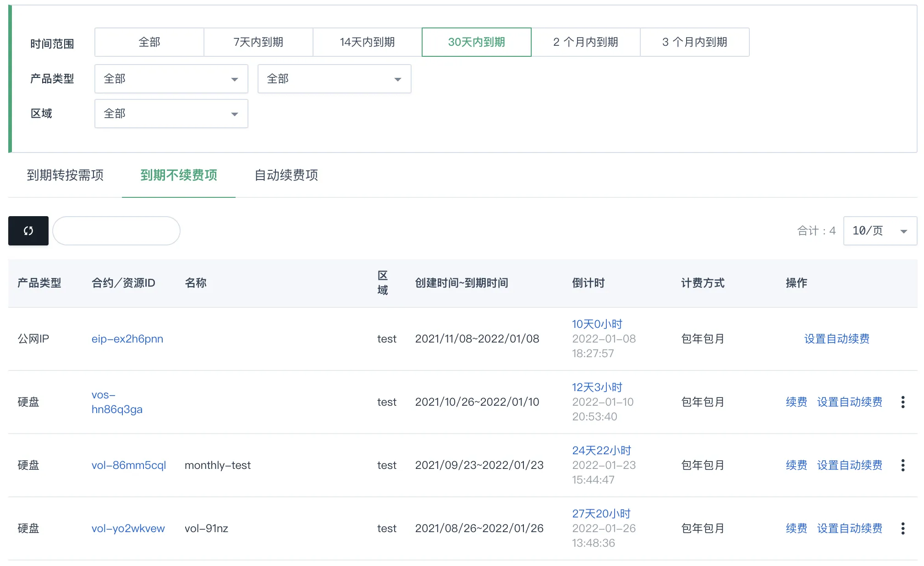This screenshot has width=924, height=566.
Task: Open the 10/页 page size dropdown
Action: coord(879,231)
